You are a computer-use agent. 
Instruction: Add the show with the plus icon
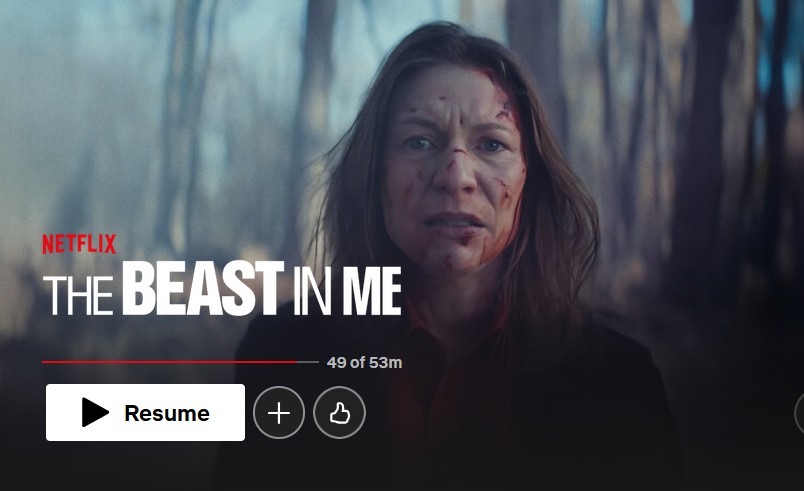279,413
